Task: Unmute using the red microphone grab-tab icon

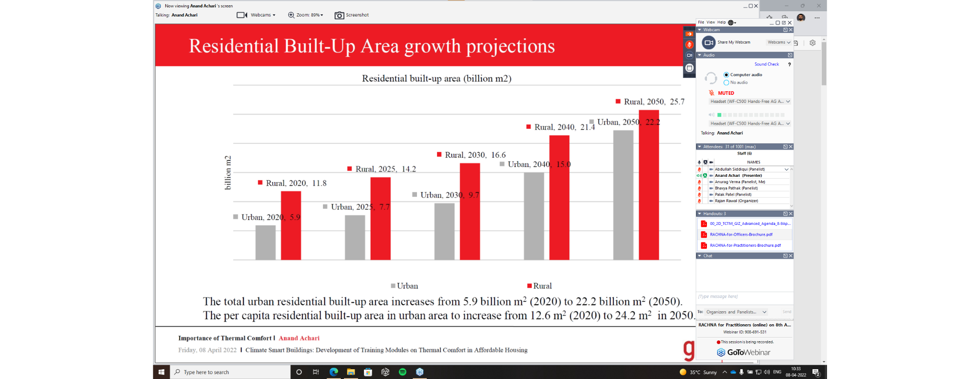Action: (689, 45)
